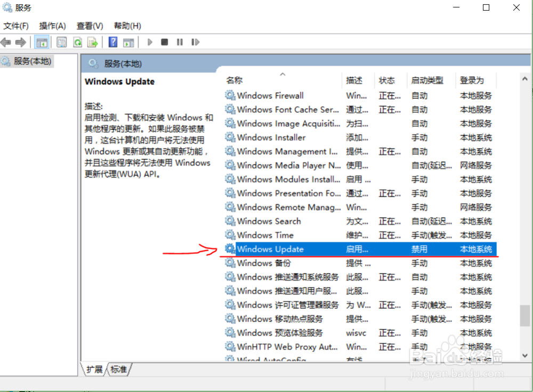The height and width of the screenshot is (392, 533).
Task: Select the Windows 推送通知系统服务 row
Action: point(360,277)
